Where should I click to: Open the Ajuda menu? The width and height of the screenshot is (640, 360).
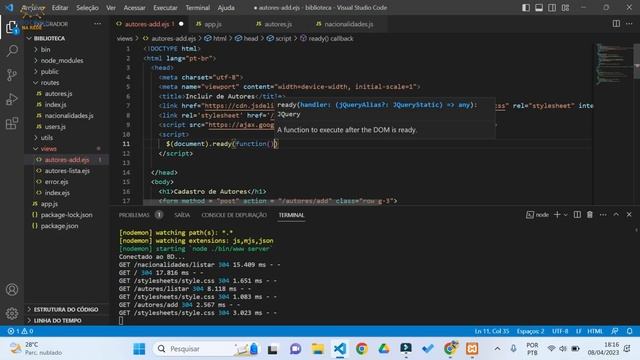point(226,8)
